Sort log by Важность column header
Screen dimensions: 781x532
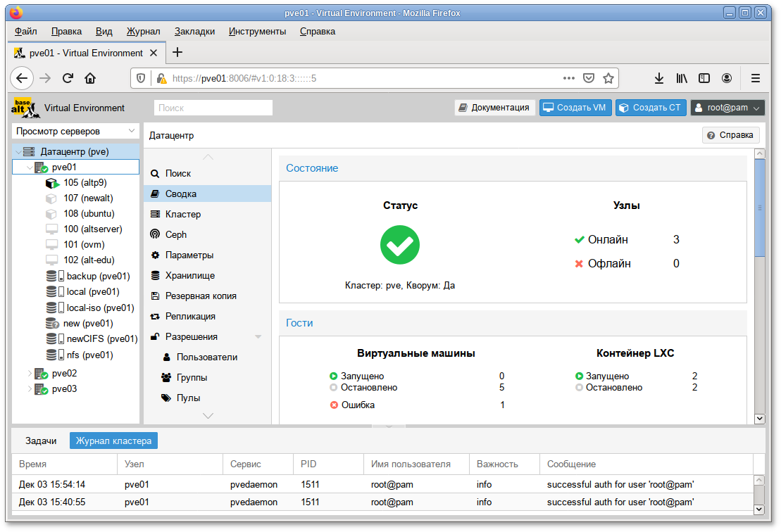point(504,464)
